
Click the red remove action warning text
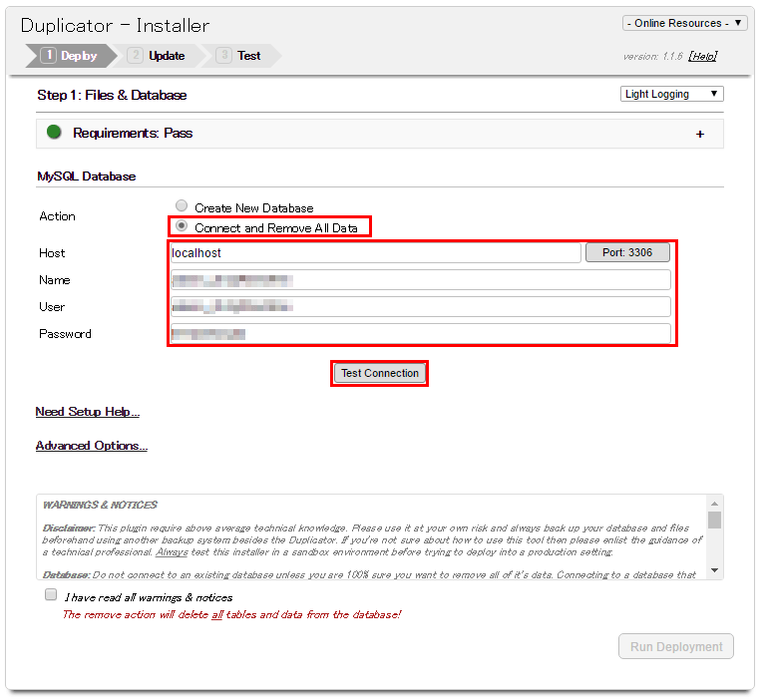click(231, 615)
